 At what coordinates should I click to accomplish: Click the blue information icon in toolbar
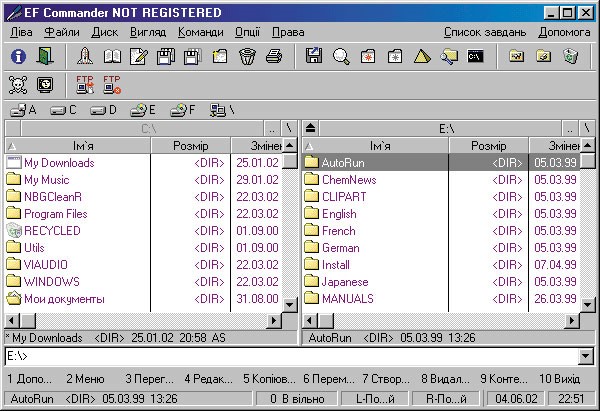(x=18, y=57)
